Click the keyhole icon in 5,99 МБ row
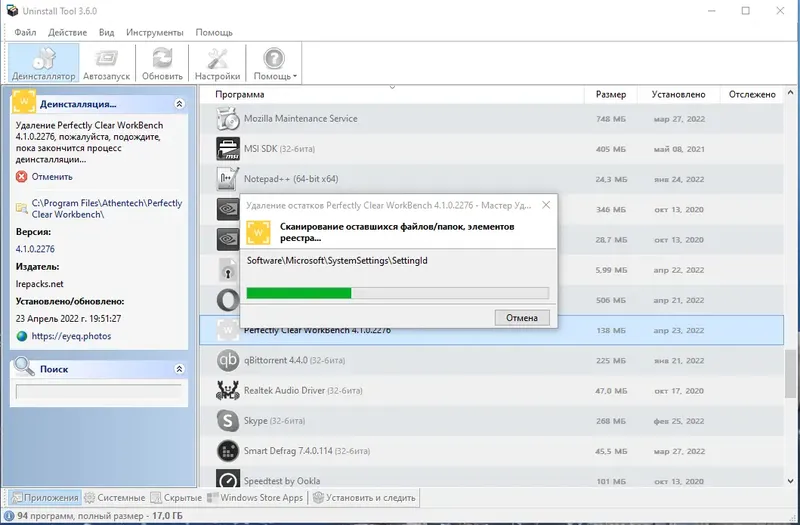The height and width of the screenshot is (525, 800). point(228,269)
